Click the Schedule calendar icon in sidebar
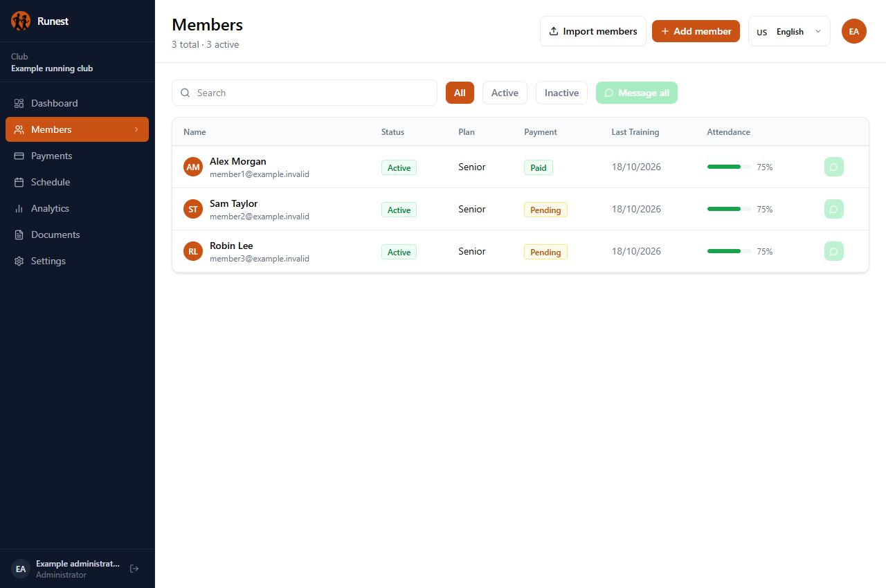886x588 pixels. tap(19, 182)
